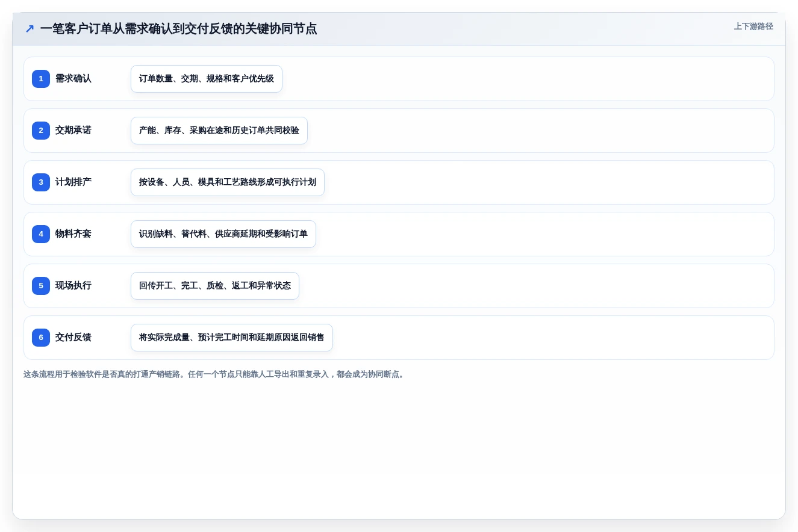
Task: Click the 物料齐套 step label
Action: click(73, 234)
